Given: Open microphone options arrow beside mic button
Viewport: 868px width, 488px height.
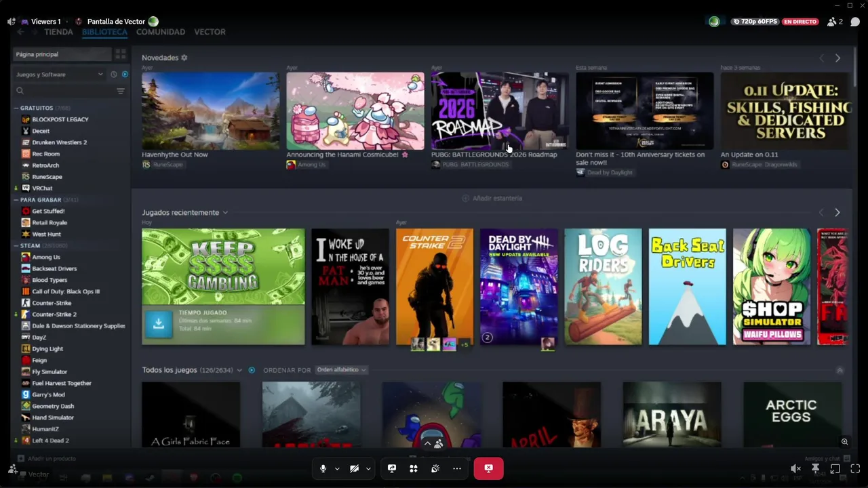Looking at the screenshot, I should [337, 468].
